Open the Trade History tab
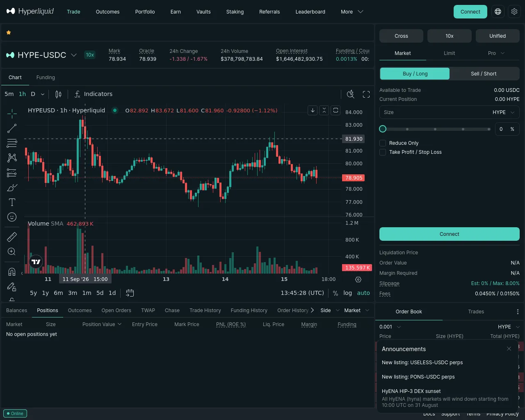This screenshot has height=420, width=525. (205, 310)
